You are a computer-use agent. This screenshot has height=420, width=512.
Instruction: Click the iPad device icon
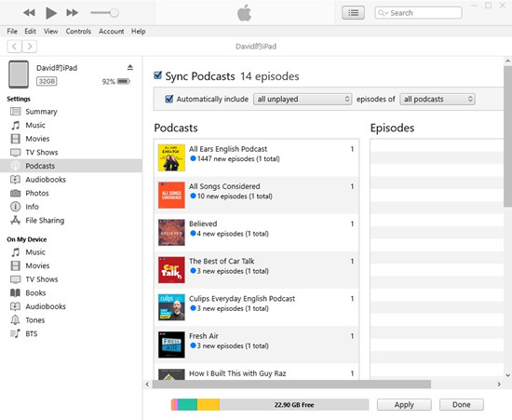click(x=19, y=75)
